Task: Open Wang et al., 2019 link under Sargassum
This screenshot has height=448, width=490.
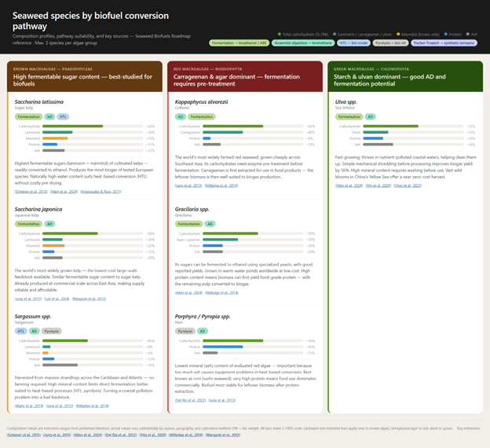Action: [x=29, y=406]
